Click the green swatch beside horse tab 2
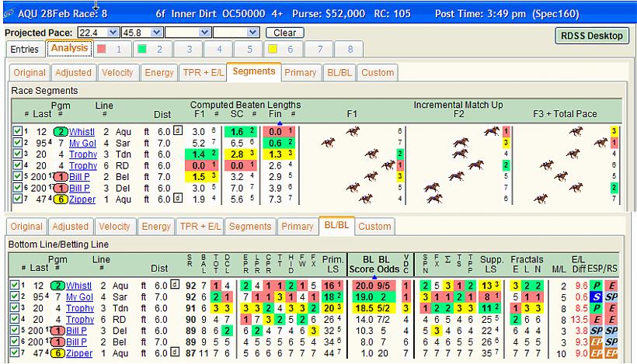Viewport: 637px width, 364px height. pyautogui.click(x=142, y=49)
